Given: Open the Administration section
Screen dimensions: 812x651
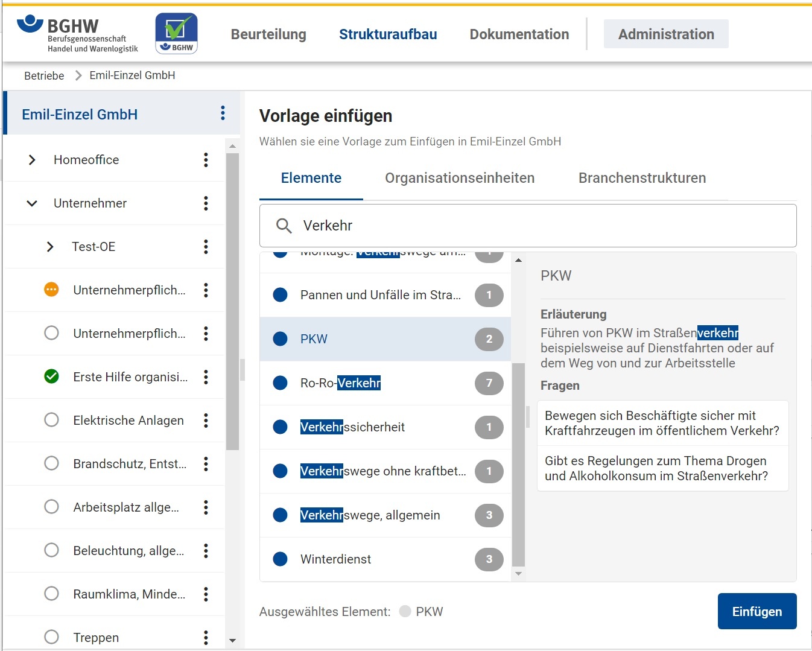Looking at the screenshot, I should coord(666,34).
